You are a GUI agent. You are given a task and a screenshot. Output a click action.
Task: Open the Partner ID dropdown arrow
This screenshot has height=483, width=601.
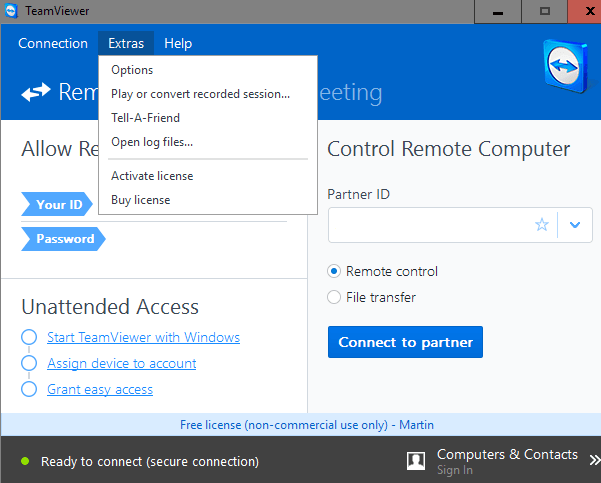coord(575,225)
